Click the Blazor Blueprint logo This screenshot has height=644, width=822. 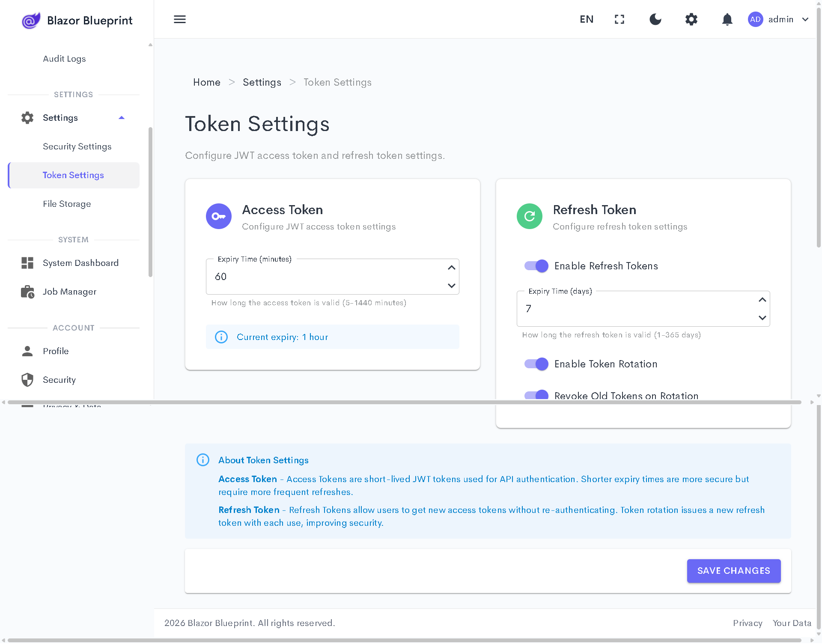pyautogui.click(x=31, y=20)
